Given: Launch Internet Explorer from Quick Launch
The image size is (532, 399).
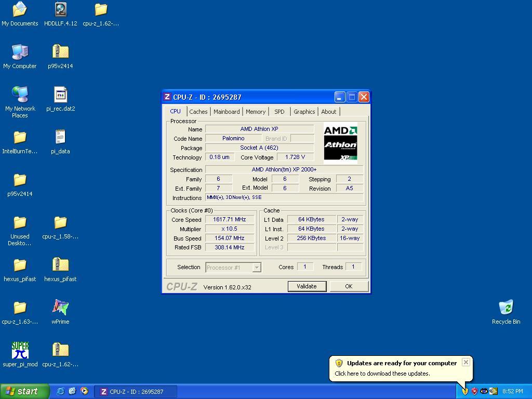Looking at the screenshot, I should [60, 391].
